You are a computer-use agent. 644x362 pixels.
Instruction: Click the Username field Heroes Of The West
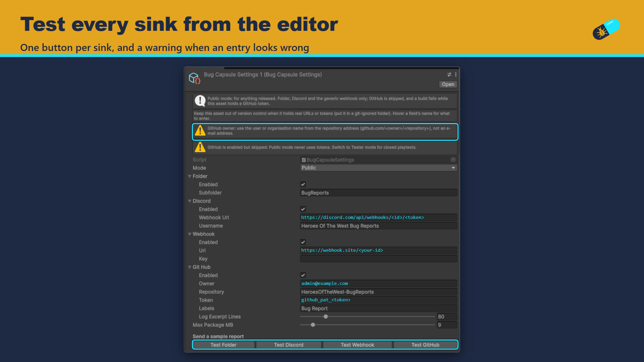(x=378, y=226)
